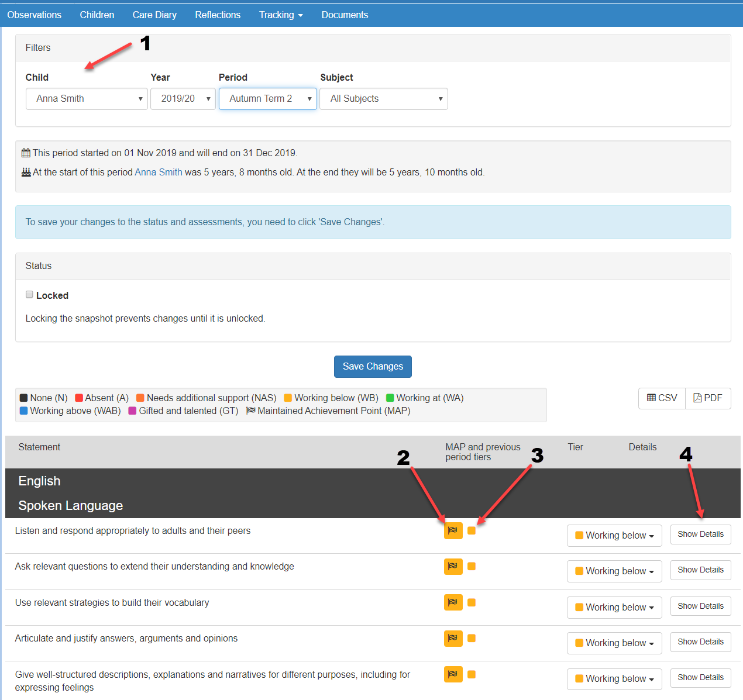This screenshot has width=743, height=700.
Task: Tick the Locked checkbox
Action: [29, 295]
